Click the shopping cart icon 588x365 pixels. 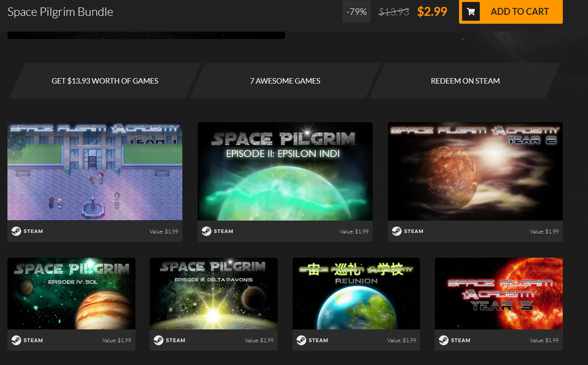coord(470,12)
